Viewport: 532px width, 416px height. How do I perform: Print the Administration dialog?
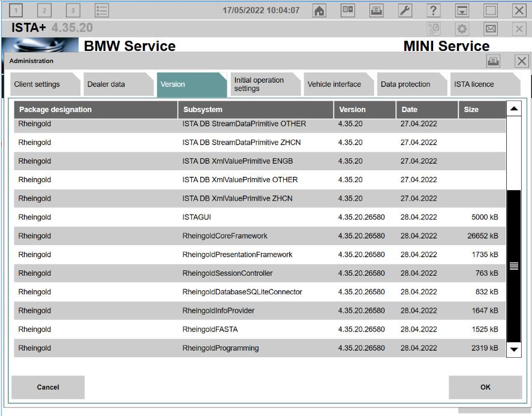(x=493, y=61)
